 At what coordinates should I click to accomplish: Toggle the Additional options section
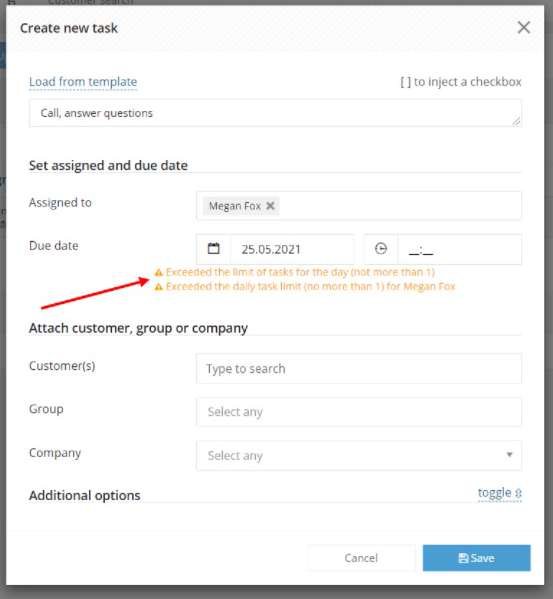coord(500,493)
